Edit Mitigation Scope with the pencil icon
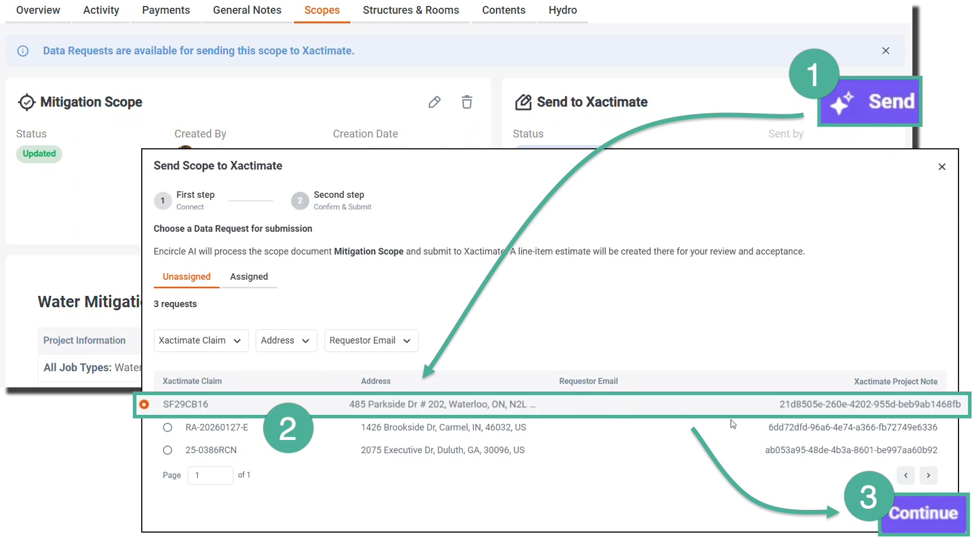The height and width of the screenshot is (538, 980). pyautogui.click(x=434, y=102)
